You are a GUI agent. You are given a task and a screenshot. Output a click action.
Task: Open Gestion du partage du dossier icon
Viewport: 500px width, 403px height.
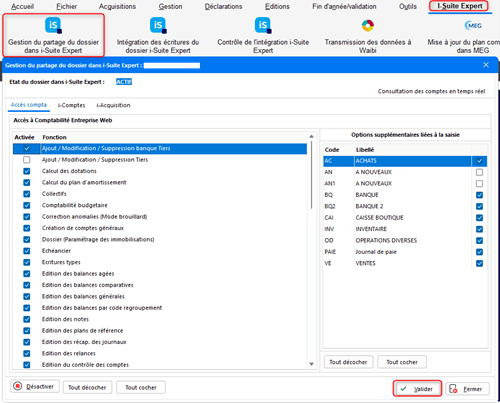[x=53, y=25]
